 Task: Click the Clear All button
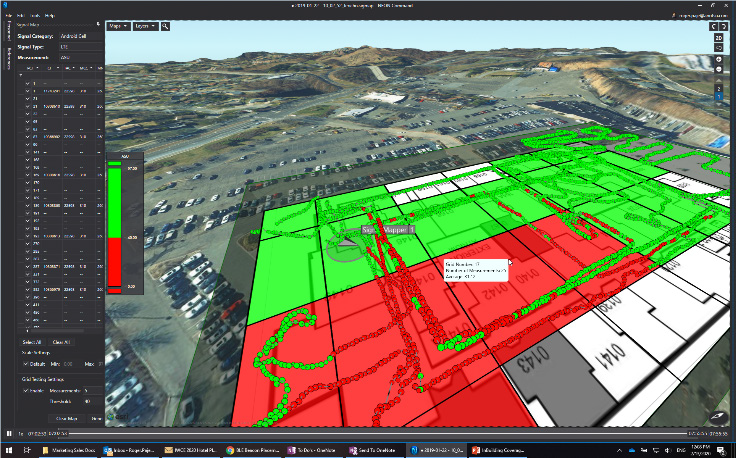61,342
